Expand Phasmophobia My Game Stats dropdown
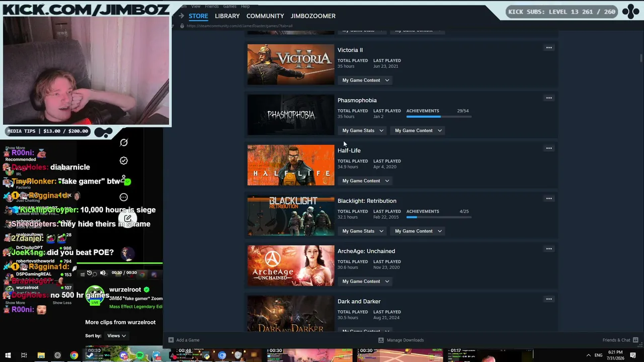 (363, 130)
